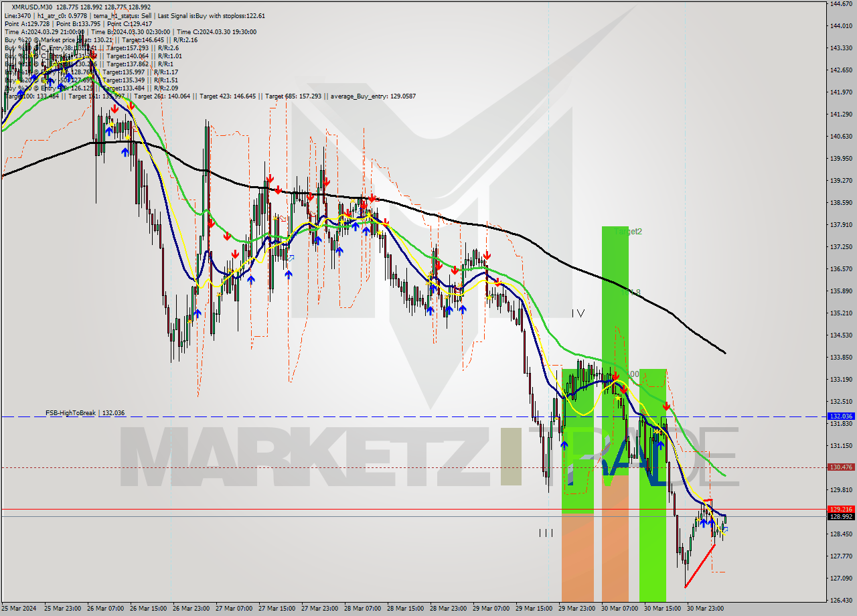Click the '27 Mar 23:00' time label
The width and height of the screenshot is (857, 616).
coord(320,609)
